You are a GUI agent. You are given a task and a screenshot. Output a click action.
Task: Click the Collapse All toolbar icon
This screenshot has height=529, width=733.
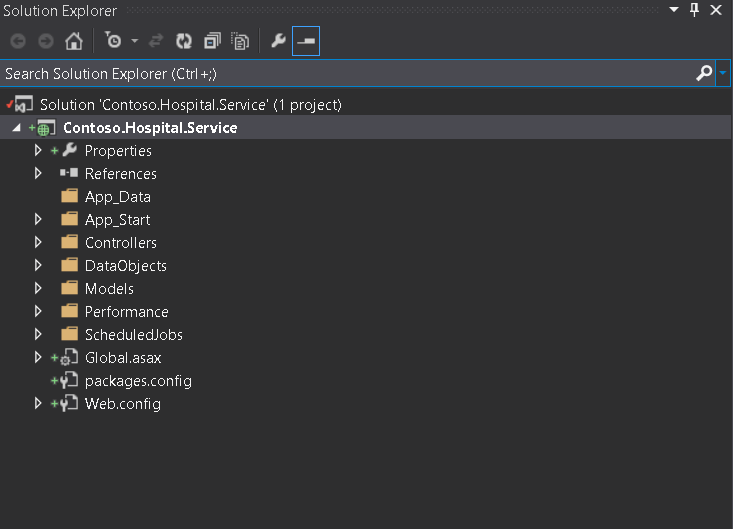(x=212, y=41)
